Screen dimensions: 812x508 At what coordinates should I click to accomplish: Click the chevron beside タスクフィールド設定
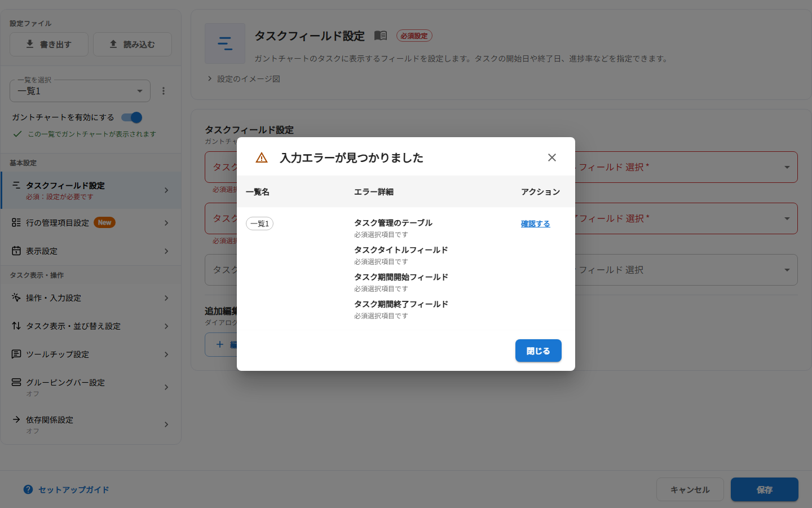click(166, 190)
